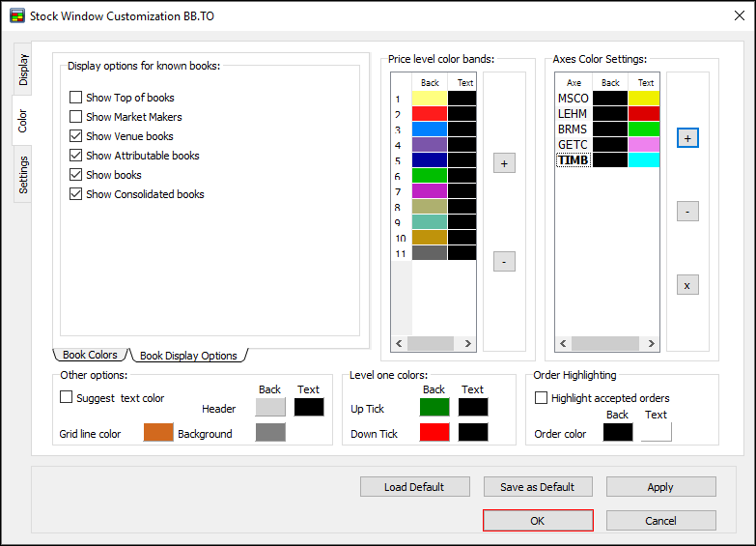
Task: Enable Show Top of books
Action: click(76, 98)
